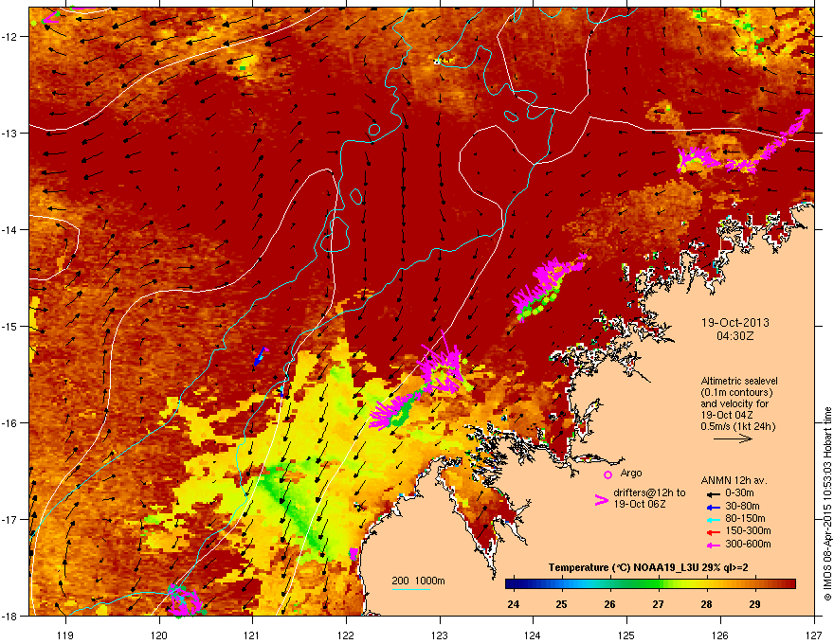
Task: Click the colorbar tick label '24'
Action: [x=514, y=604]
